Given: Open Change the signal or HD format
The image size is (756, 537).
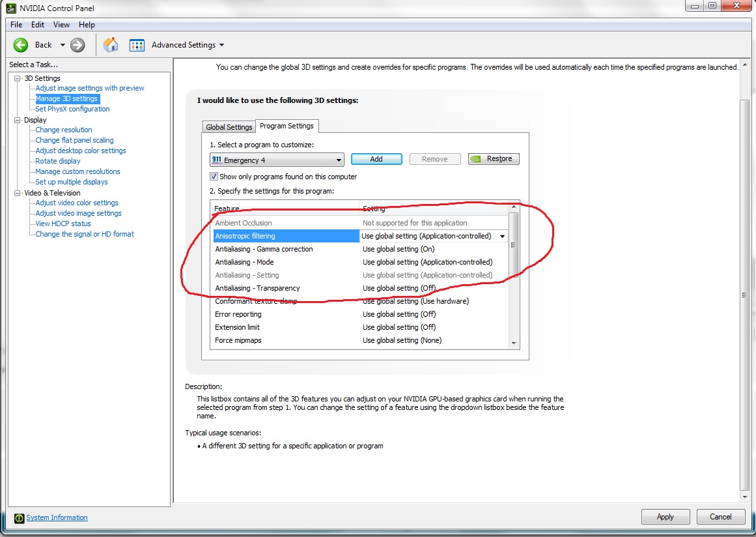Looking at the screenshot, I should coord(85,234).
